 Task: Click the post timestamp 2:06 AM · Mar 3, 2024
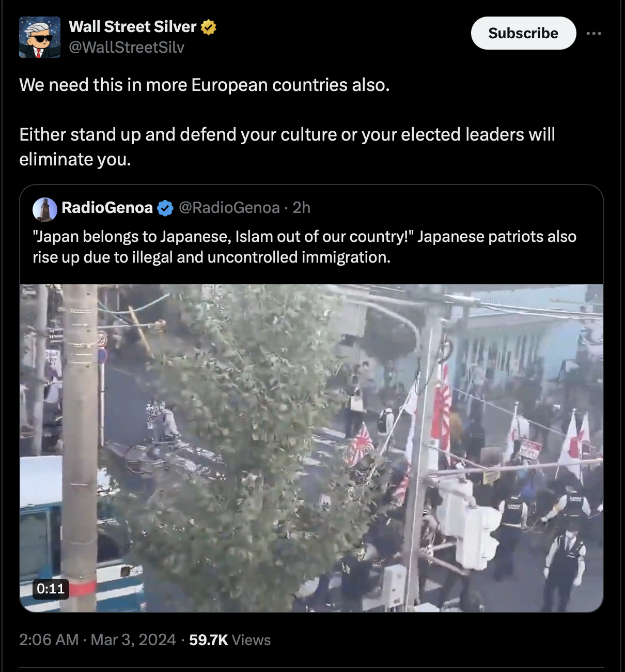98,640
